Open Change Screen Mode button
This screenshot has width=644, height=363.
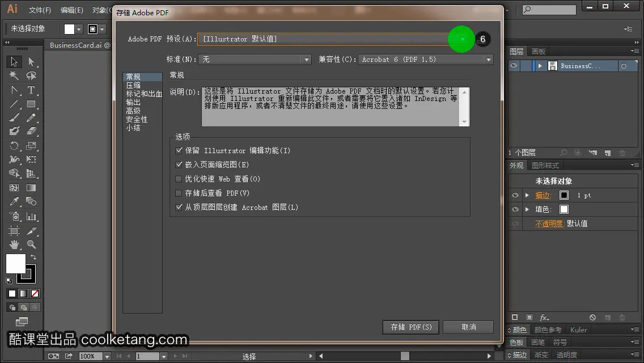[22, 322]
